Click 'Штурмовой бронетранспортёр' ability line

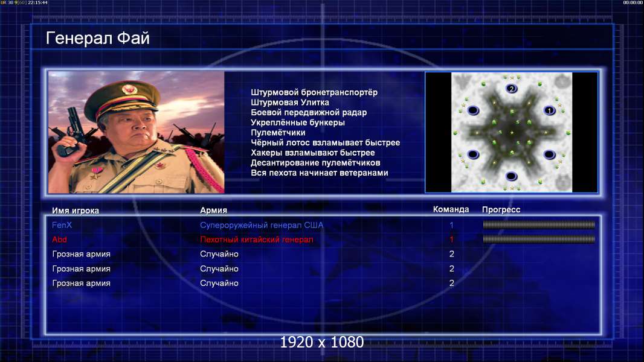314,92
